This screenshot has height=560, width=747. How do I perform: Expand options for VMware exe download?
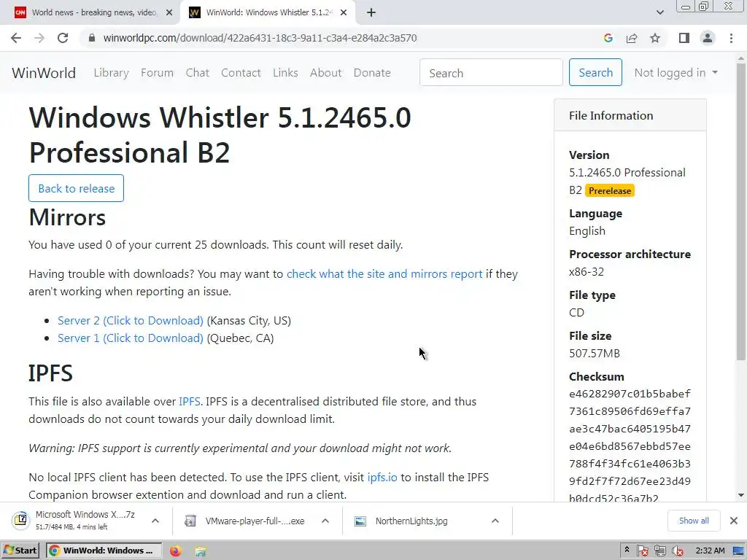tap(325, 521)
